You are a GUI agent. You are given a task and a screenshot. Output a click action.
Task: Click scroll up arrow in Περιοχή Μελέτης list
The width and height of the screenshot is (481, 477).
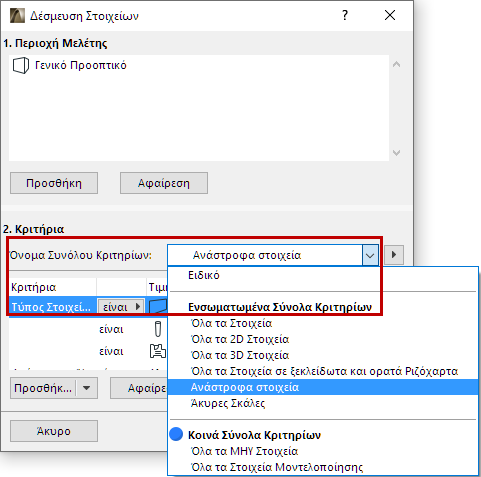(396, 64)
